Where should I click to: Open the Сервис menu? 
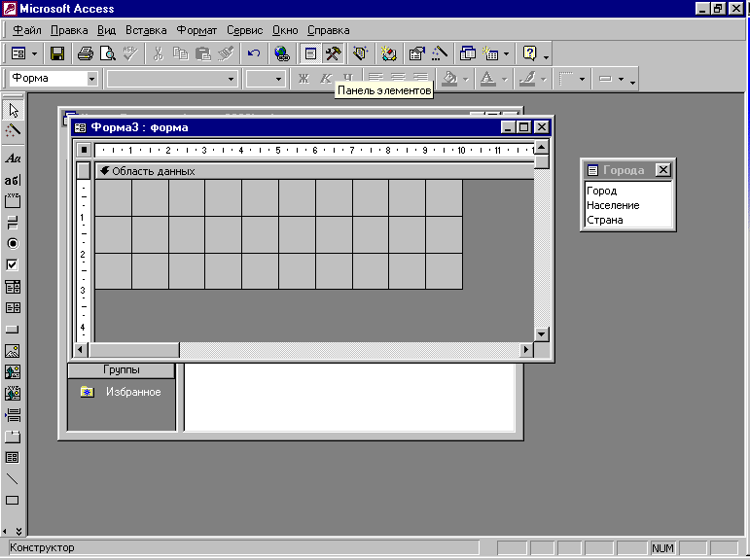point(244,30)
